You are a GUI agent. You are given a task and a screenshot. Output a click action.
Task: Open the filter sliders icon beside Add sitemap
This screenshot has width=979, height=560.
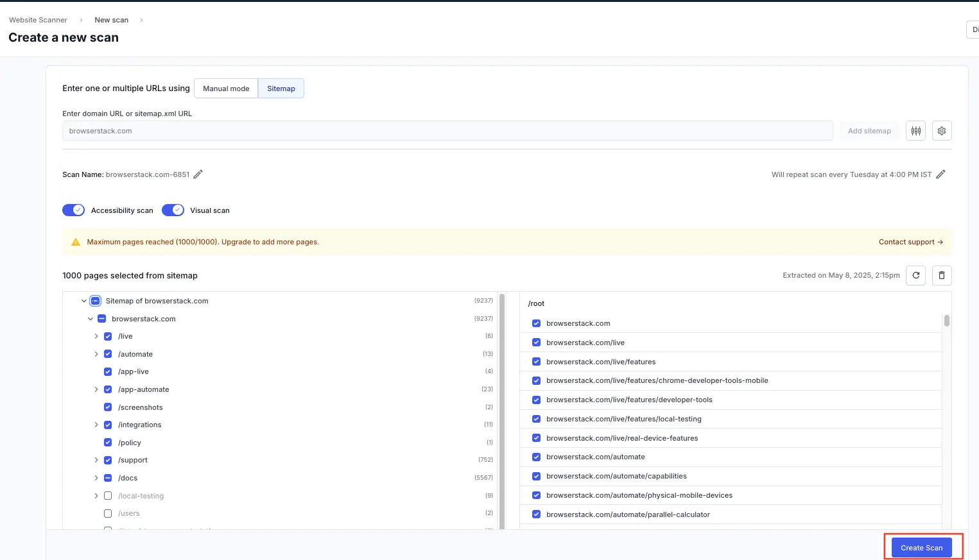click(915, 131)
